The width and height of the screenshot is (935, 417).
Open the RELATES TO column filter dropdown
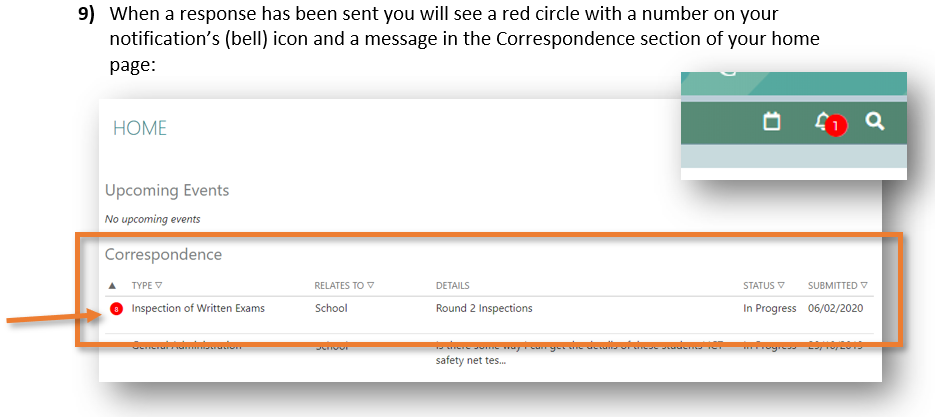[x=369, y=286]
